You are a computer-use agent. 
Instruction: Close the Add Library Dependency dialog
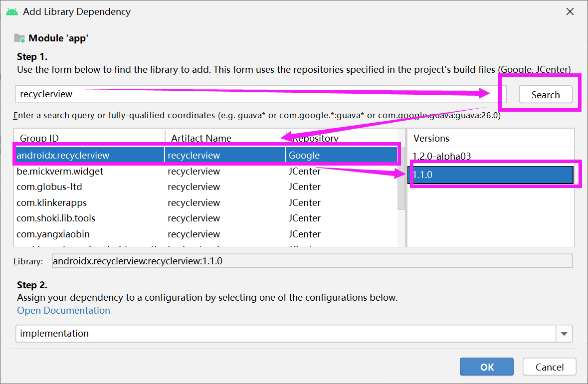pos(570,11)
